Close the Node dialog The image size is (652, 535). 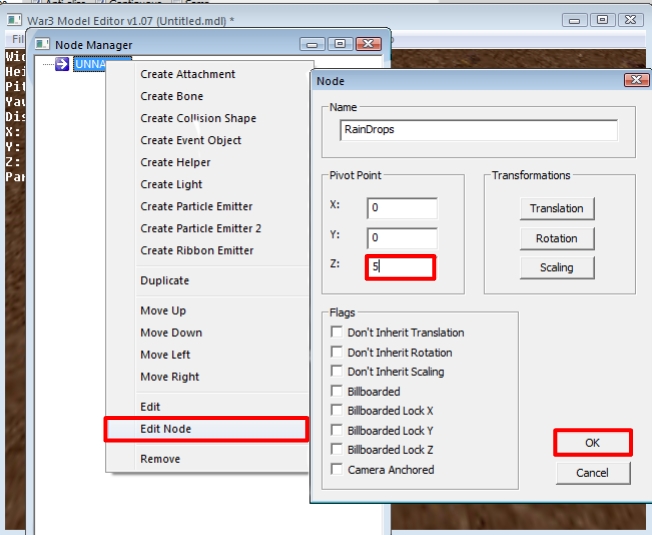(636, 80)
